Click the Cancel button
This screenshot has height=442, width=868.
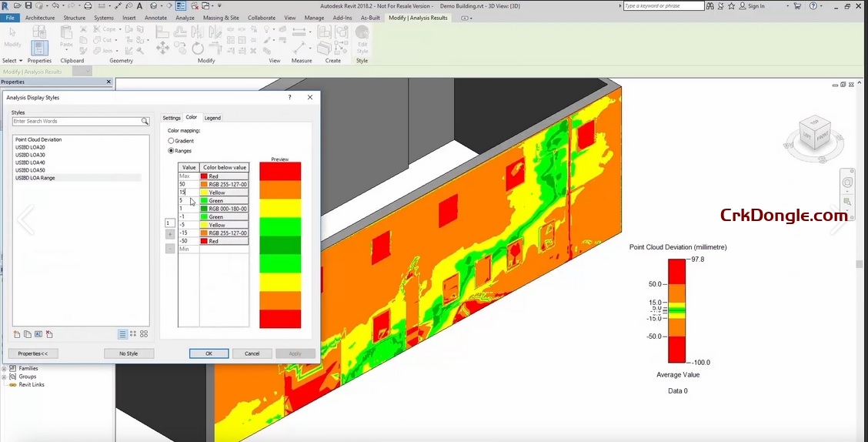point(252,353)
